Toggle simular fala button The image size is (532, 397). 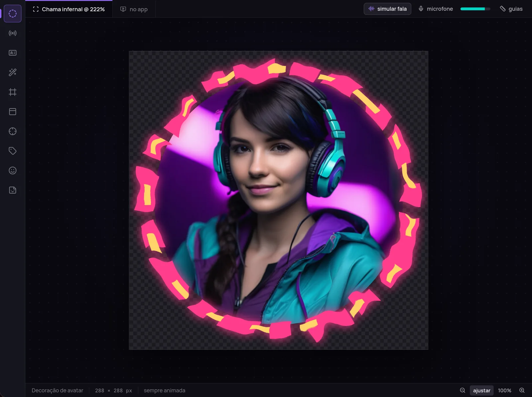tap(387, 9)
